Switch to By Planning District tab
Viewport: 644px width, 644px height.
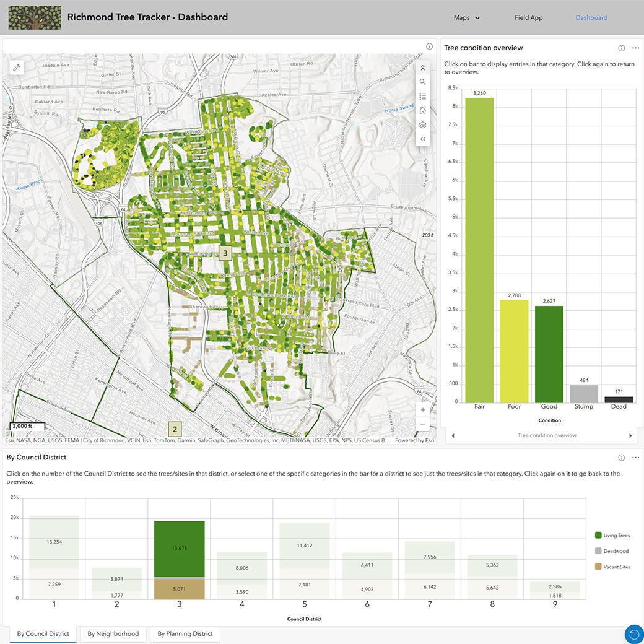185,633
